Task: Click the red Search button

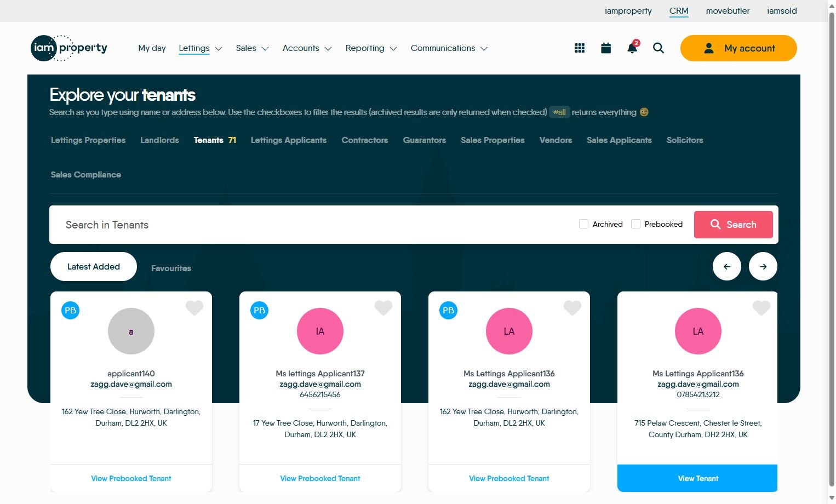Action: [734, 225]
